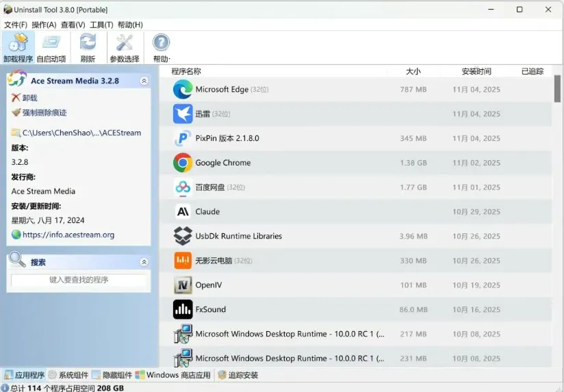Click the 刷新 refresh toolbar icon
Viewport: 564px width, 392px height.
[x=88, y=43]
